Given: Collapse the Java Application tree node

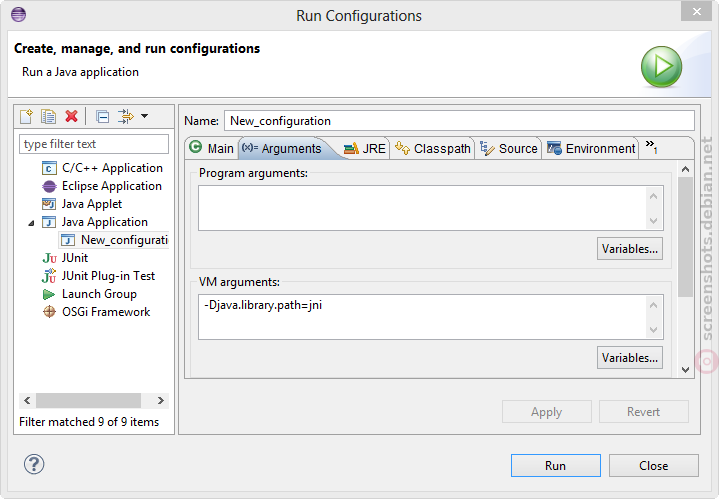Looking at the screenshot, I should pyautogui.click(x=31, y=223).
